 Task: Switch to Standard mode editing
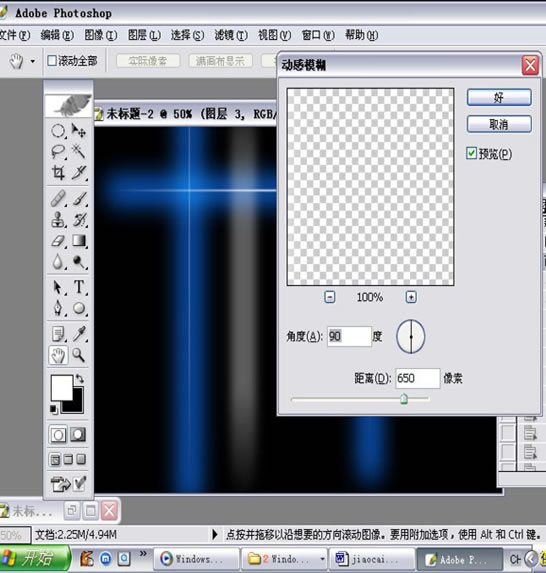58,435
